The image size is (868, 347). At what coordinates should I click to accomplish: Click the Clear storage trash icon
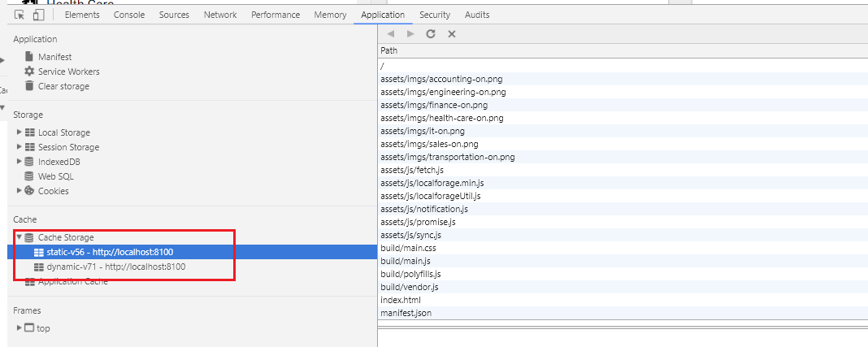(29, 86)
